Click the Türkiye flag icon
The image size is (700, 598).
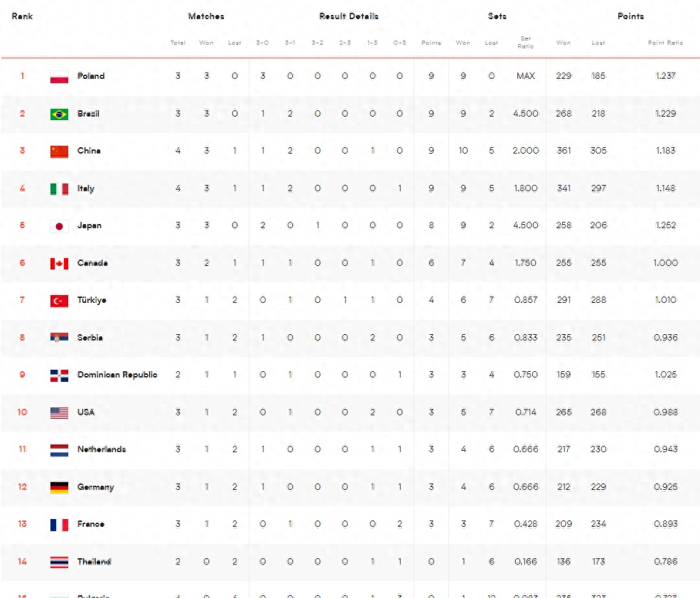[59, 301]
